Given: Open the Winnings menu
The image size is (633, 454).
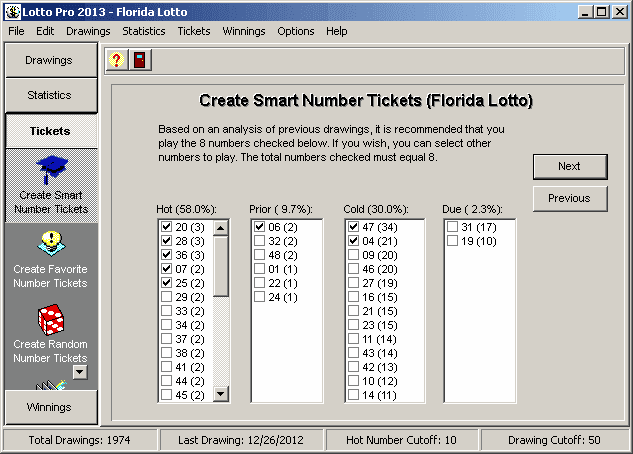Looking at the screenshot, I should [244, 31].
